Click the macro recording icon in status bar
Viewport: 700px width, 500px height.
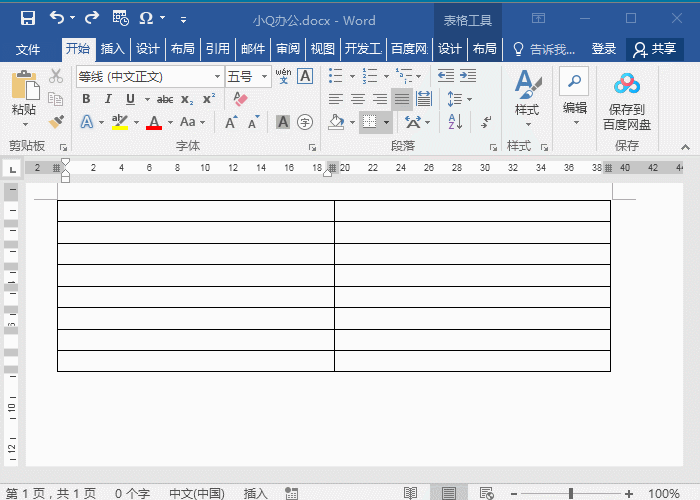pos(292,493)
